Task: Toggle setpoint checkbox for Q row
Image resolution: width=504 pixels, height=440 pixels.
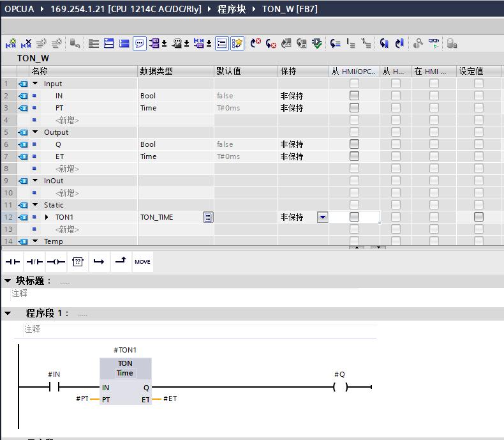Action: [x=478, y=144]
